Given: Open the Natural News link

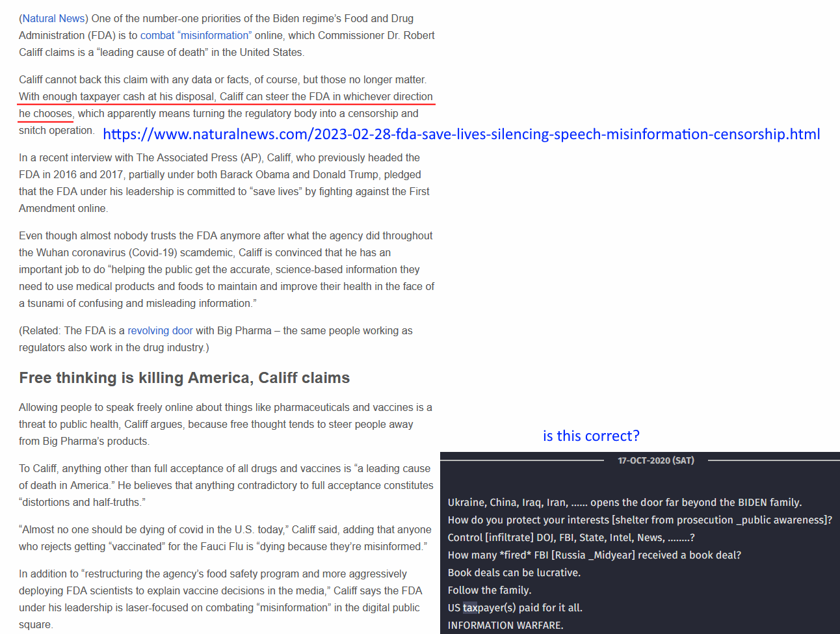Looking at the screenshot, I should (53, 18).
